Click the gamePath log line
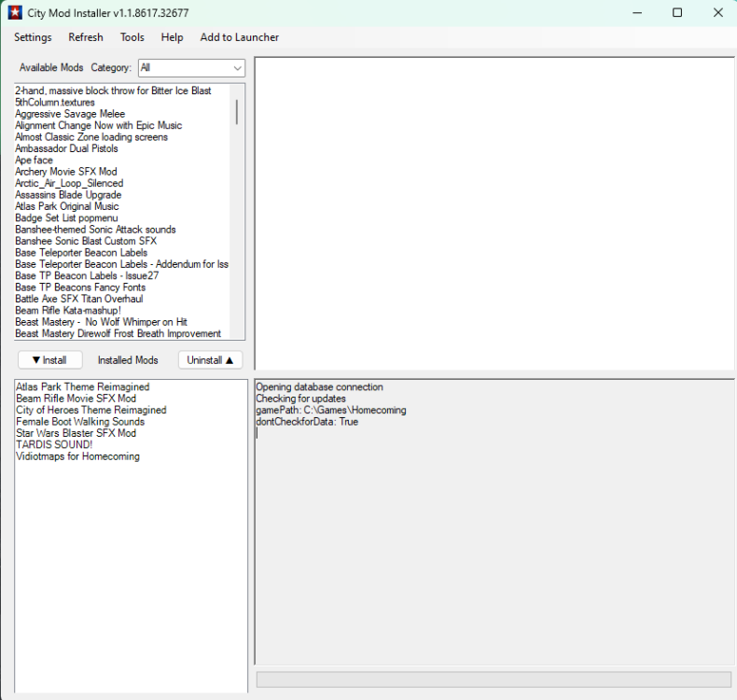 [x=331, y=410]
